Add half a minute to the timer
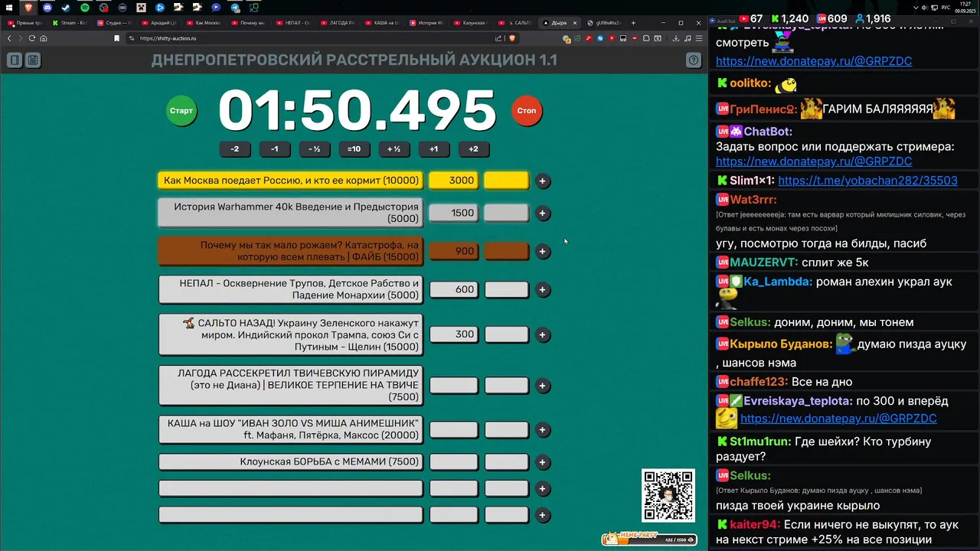The image size is (980, 551). (x=394, y=149)
